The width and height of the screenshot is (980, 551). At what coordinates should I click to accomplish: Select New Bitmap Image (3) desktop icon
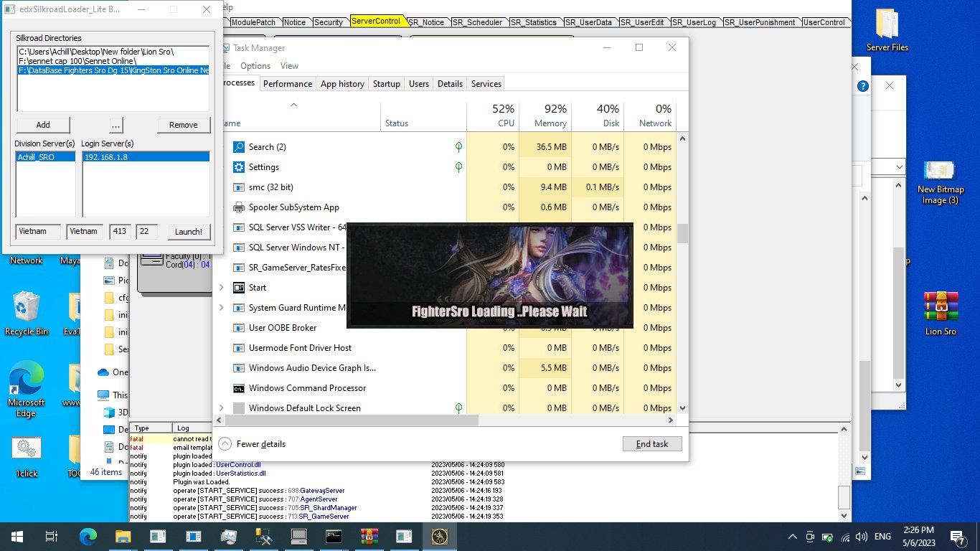tap(941, 182)
